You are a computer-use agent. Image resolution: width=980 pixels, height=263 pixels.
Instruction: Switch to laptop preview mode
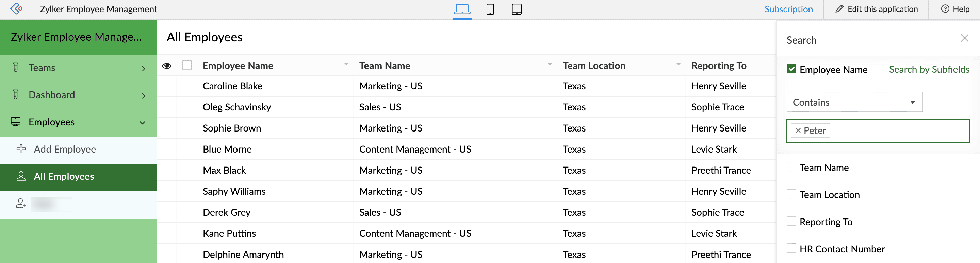coord(462,9)
